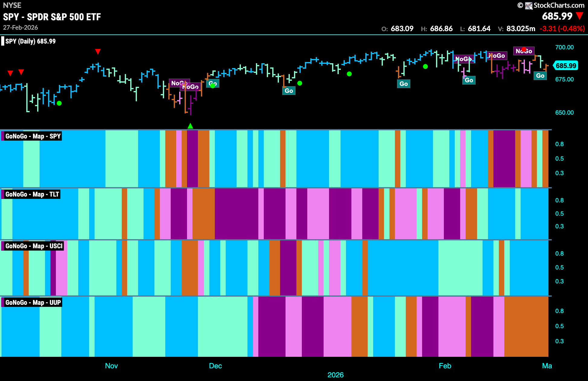The height and width of the screenshot is (381, 588).
Task: Click the StockCharts.com logo
Action: pyautogui.click(x=551, y=5)
